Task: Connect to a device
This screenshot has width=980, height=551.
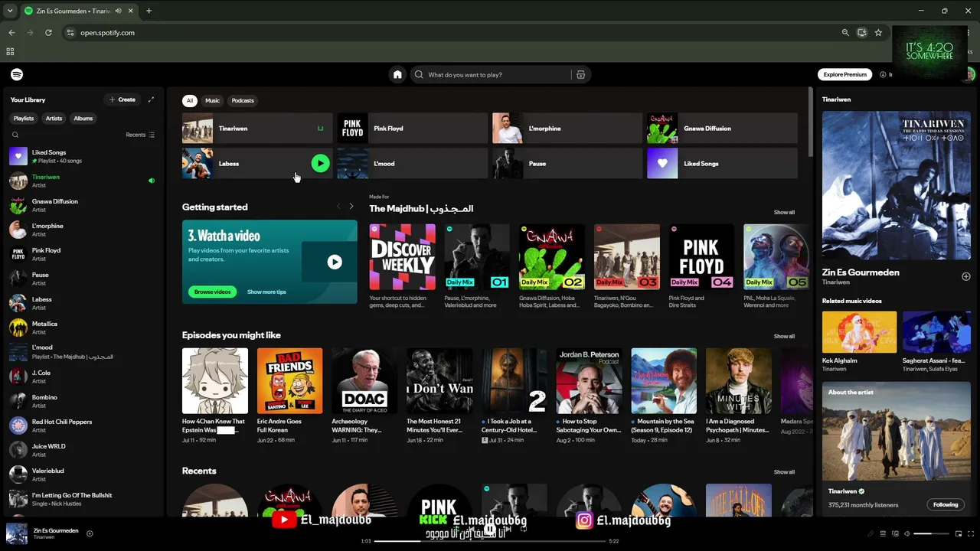Action: 895,533
